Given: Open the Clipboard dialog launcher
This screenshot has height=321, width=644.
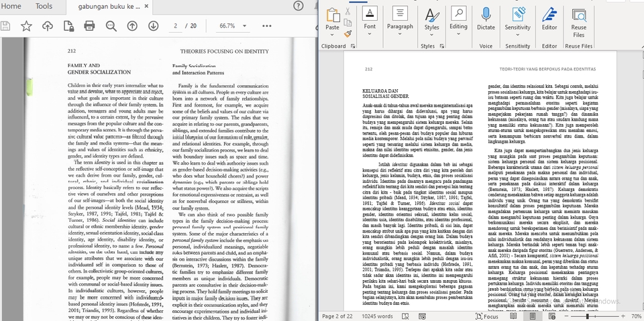Looking at the screenshot, I should coord(352,46).
